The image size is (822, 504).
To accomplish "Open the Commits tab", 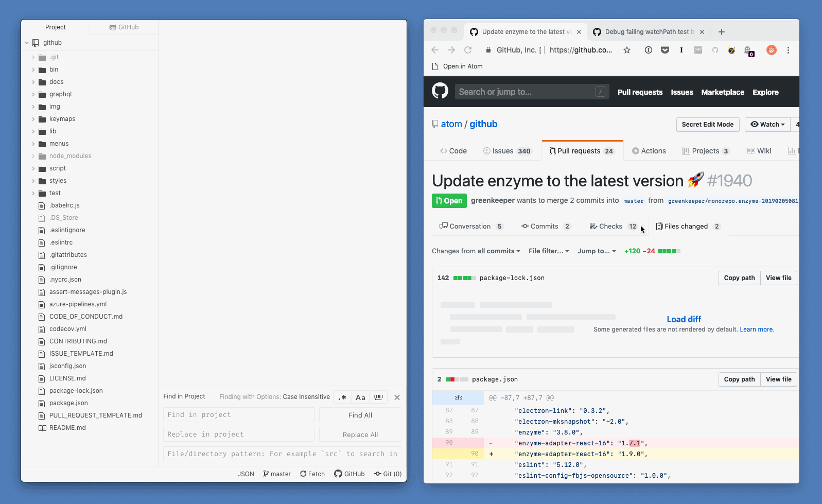I will tap(546, 227).
